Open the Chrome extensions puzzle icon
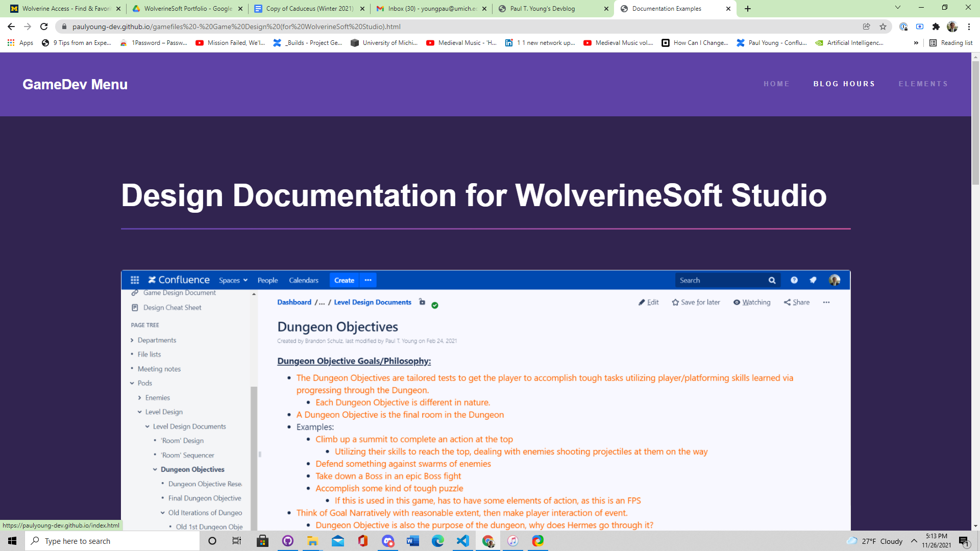This screenshot has height=551, width=980. 936,27
